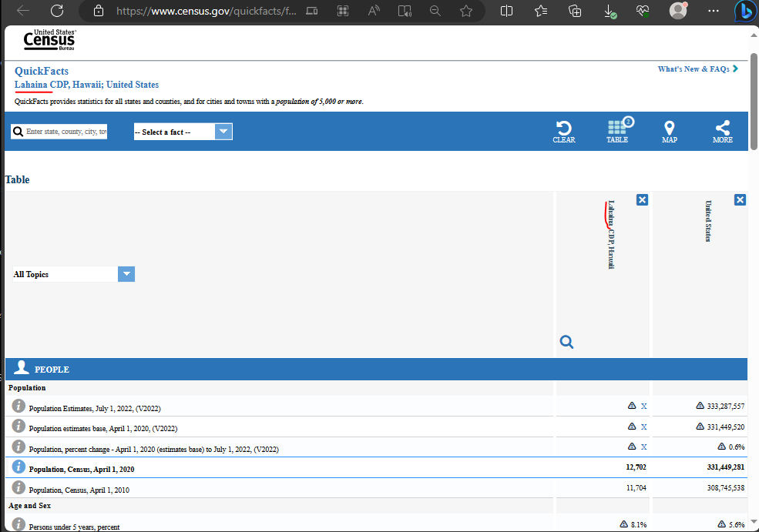Select the 12,702 population value

(636, 467)
